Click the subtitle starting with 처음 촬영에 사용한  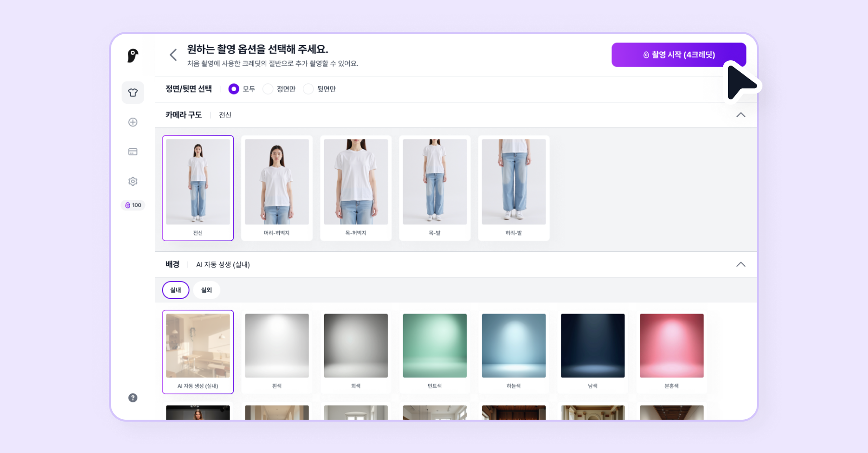click(x=273, y=64)
